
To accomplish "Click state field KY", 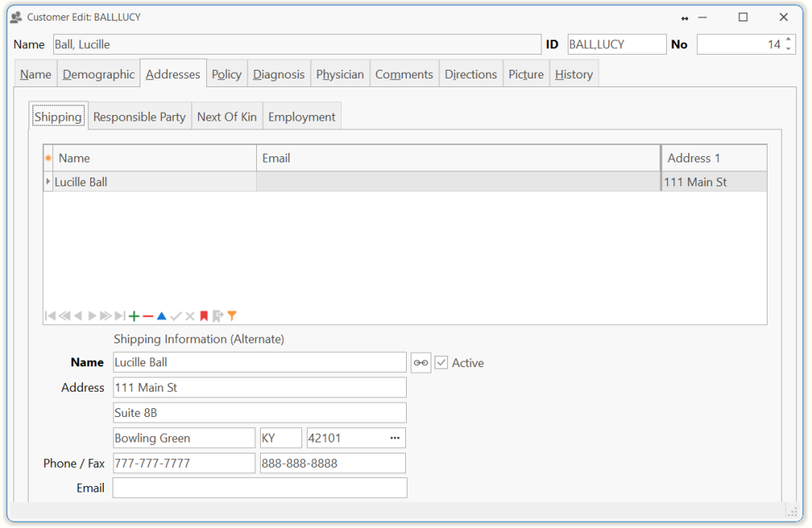I will coord(281,438).
